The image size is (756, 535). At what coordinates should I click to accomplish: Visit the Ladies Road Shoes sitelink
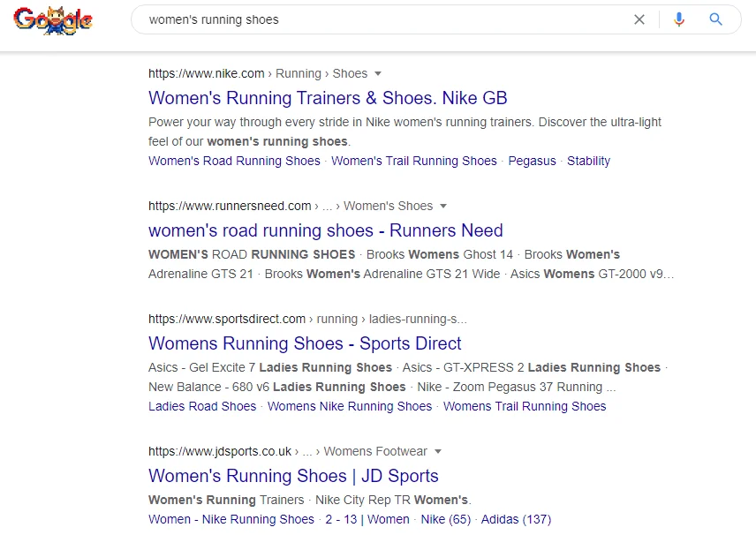pyautogui.click(x=202, y=406)
